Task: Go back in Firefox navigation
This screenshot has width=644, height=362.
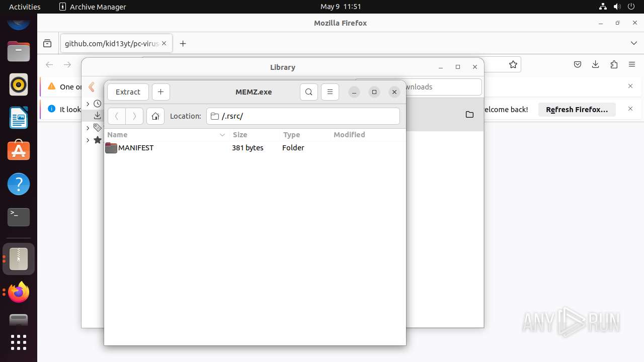Action: point(49,64)
